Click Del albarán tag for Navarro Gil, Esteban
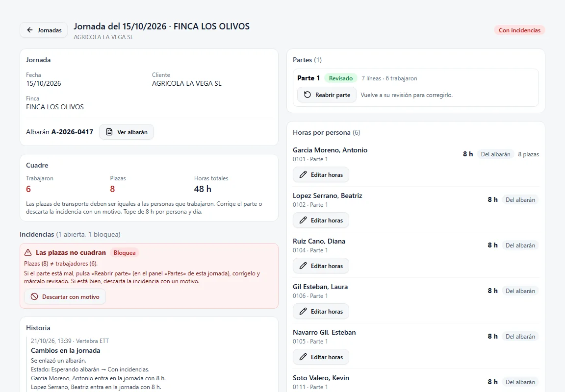Viewport: 565px width, 392px height. pos(520,337)
